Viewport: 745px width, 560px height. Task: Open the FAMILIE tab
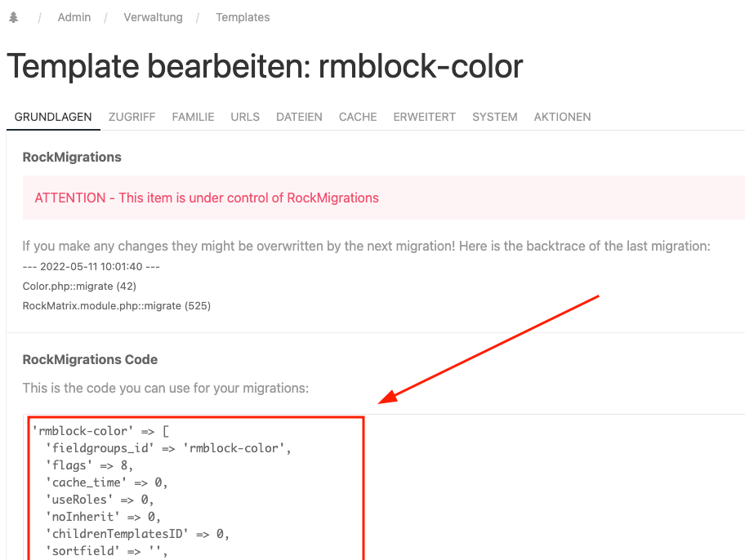[x=193, y=117]
